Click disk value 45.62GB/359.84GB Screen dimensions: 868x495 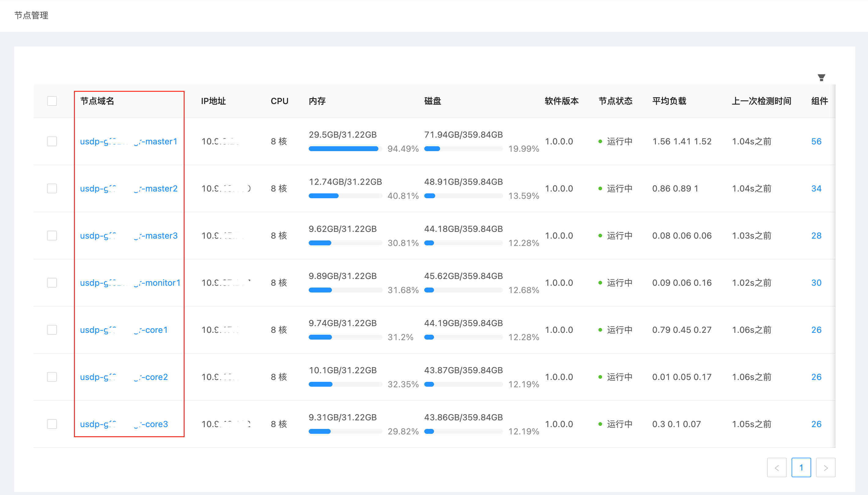464,276
